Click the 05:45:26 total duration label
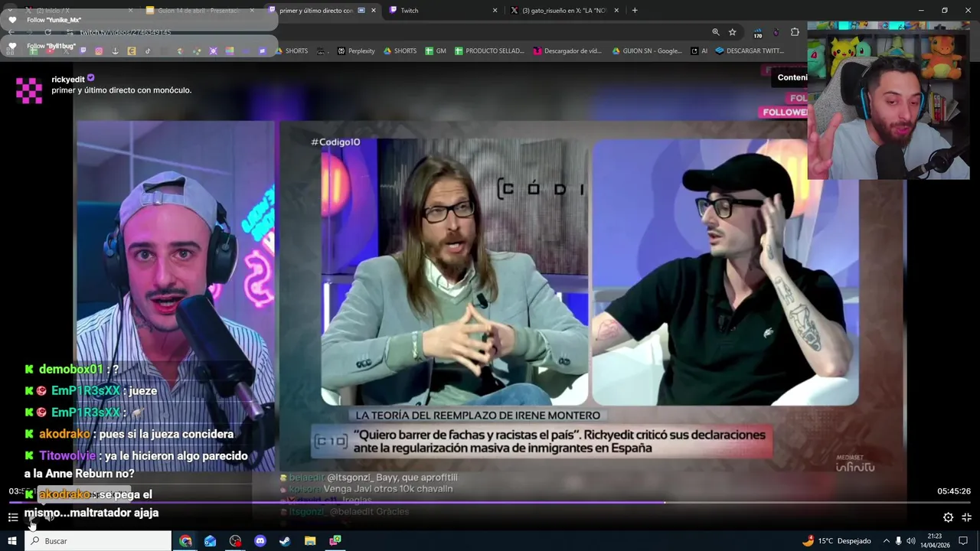 tap(953, 491)
